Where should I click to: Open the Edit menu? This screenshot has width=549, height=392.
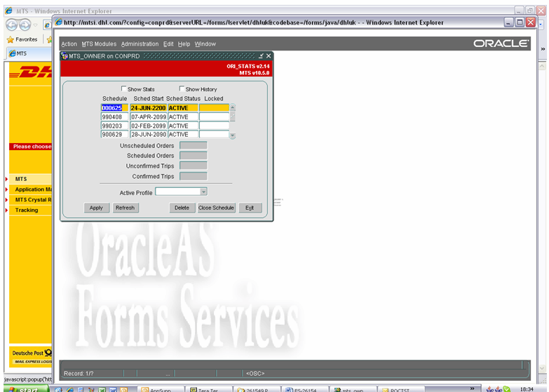(168, 44)
